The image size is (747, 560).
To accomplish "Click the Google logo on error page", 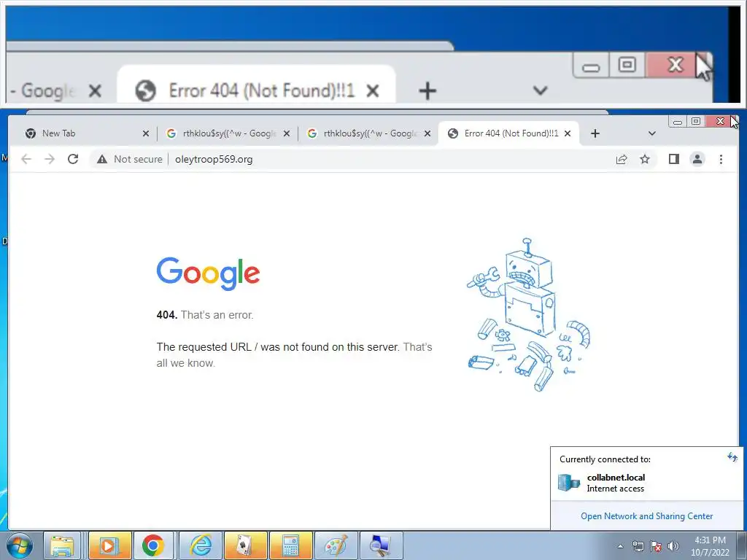I will click(x=208, y=273).
